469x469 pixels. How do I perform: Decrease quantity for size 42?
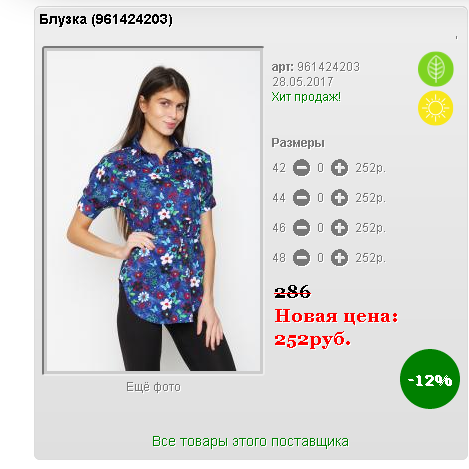pyautogui.click(x=301, y=168)
